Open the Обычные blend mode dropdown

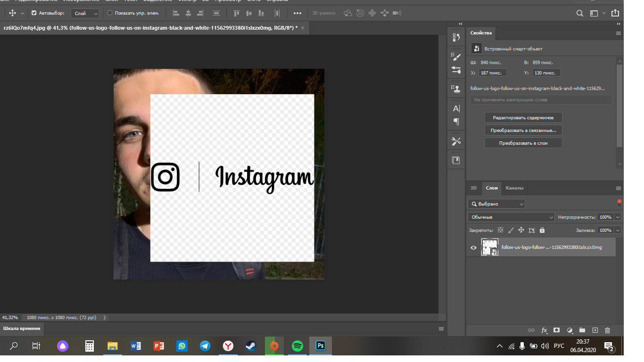(x=512, y=217)
